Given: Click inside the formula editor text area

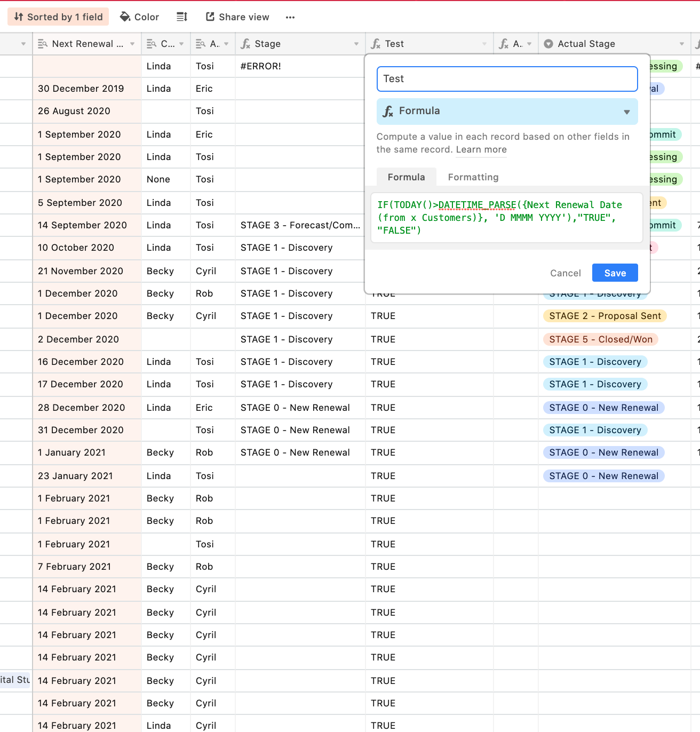Looking at the screenshot, I should tap(507, 218).
